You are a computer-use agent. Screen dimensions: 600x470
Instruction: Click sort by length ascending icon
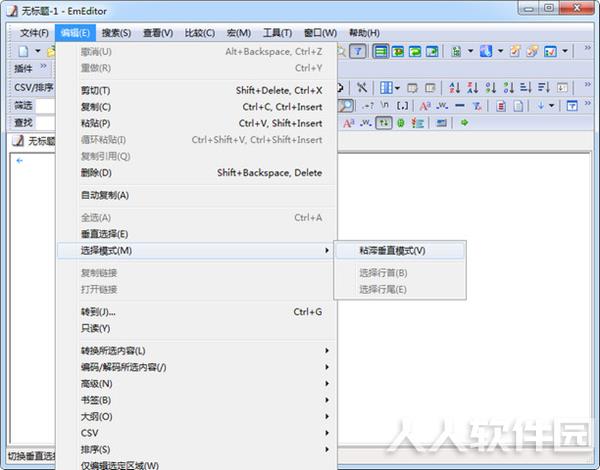(x=526, y=88)
